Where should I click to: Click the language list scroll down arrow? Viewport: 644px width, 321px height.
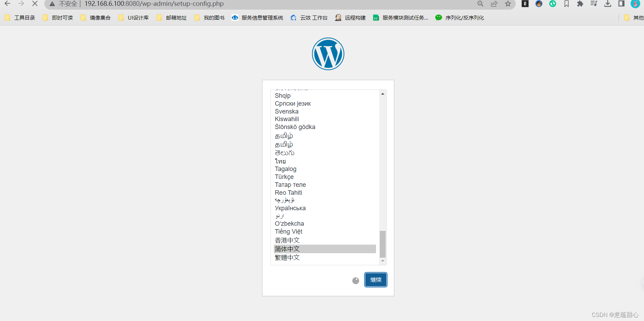(x=383, y=261)
